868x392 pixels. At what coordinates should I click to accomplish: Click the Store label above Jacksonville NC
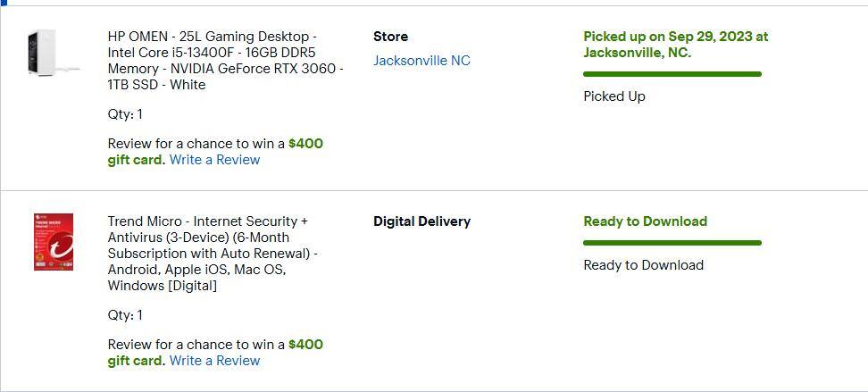390,37
